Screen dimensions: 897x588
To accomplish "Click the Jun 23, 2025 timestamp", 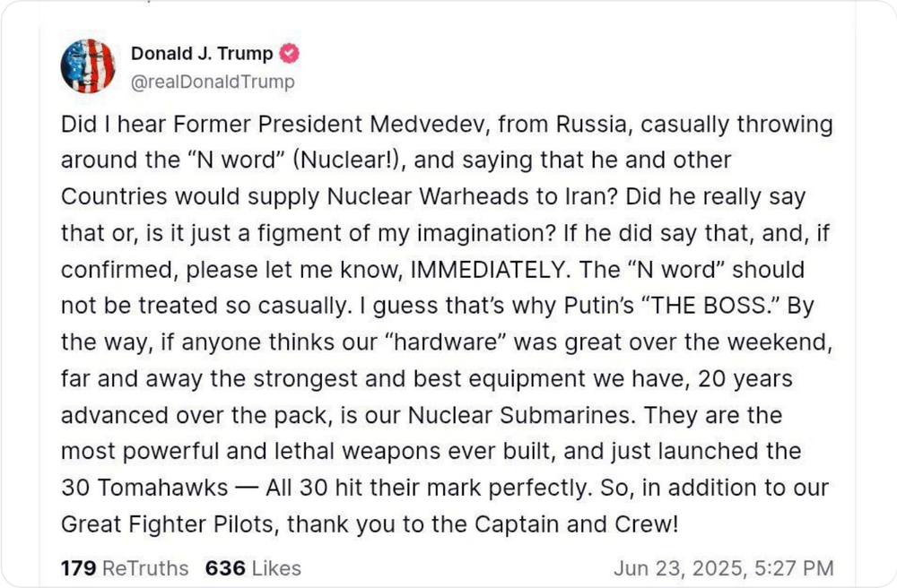I will click(723, 568).
